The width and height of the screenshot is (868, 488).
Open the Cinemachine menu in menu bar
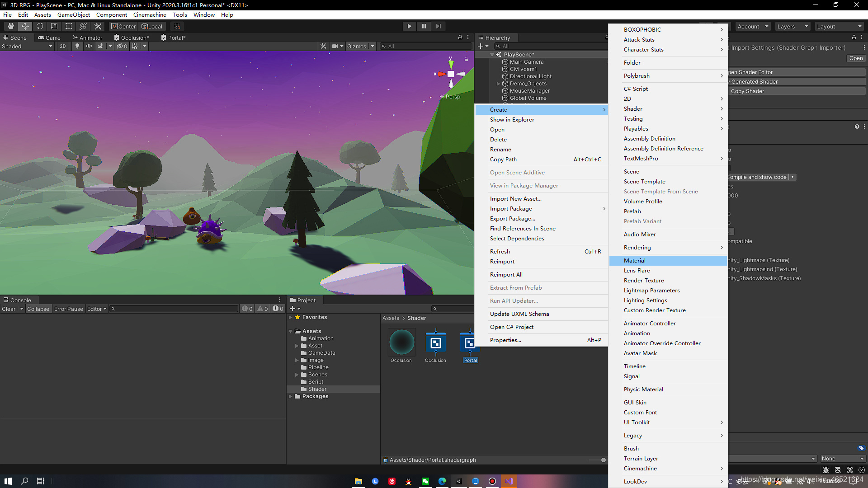[x=150, y=15]
